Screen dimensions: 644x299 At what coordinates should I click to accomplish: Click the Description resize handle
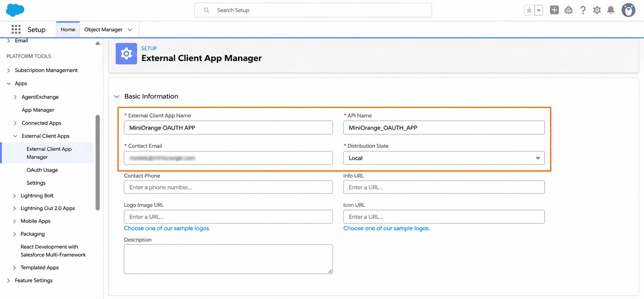point(330,271)
